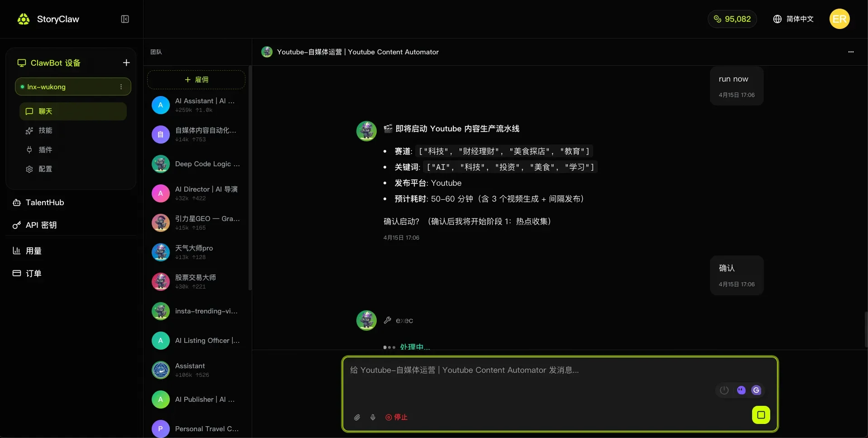868x438 pixels.
Task: Open the 技能 skills section
Action: [73, 130]
